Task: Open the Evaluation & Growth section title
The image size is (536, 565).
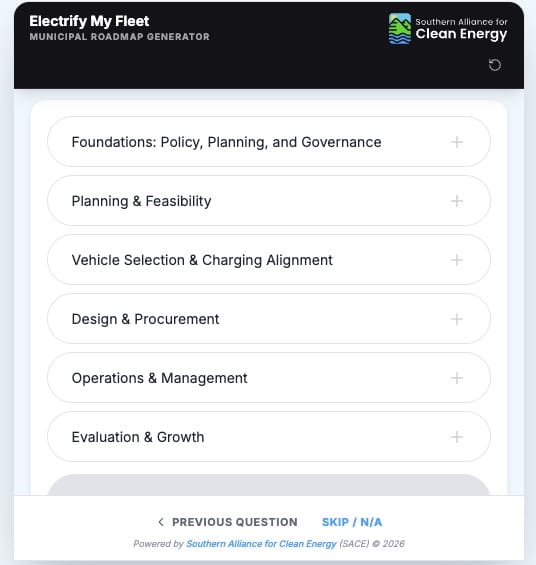Action: tap(138, 437)
